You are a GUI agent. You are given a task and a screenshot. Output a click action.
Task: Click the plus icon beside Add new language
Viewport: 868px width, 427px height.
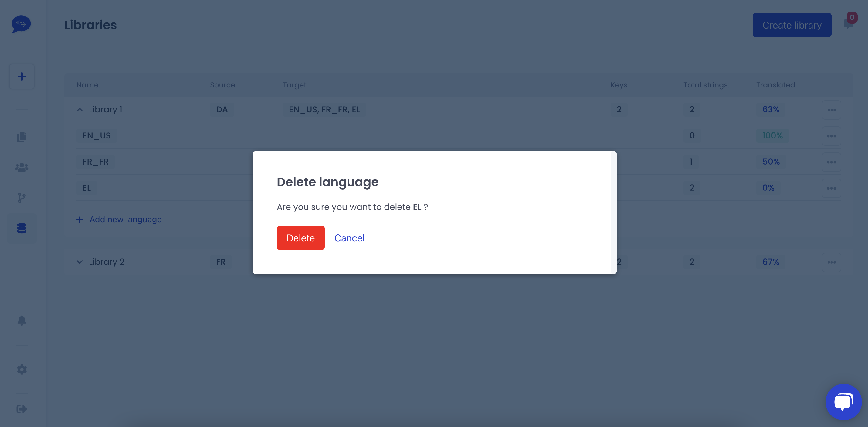(x=80, y=220)
